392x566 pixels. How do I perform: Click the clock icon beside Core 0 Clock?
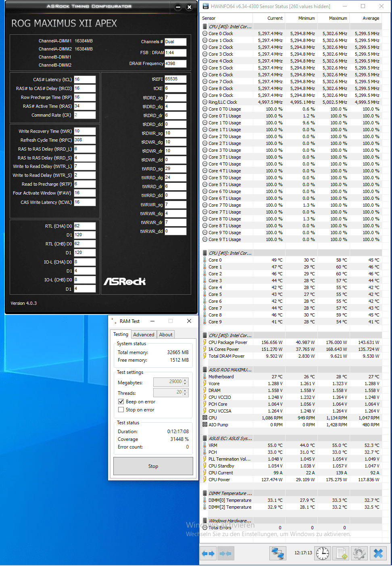pyautogui.click(x=205, y=34)
